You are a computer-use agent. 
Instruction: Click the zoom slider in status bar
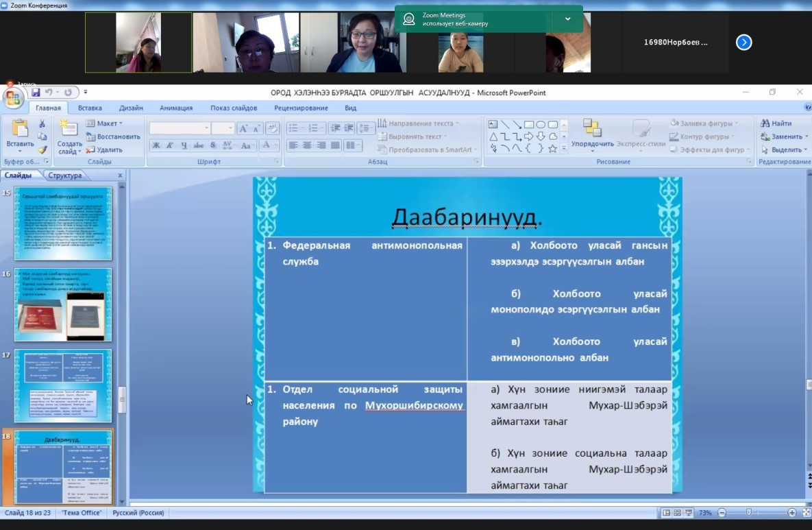click(749, 513)
